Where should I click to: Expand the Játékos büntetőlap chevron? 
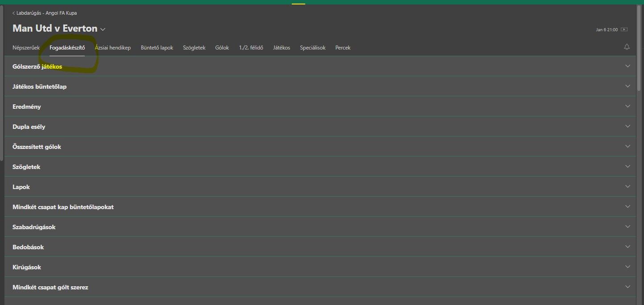coord(628,86)
